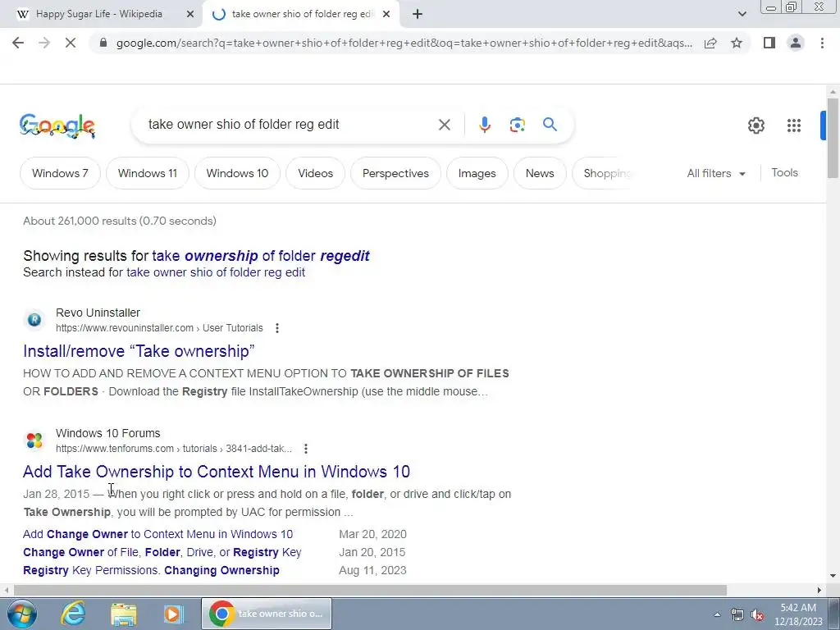Click the browser back arrow
This screenshot has width=840, height=630.
[18, 43]
